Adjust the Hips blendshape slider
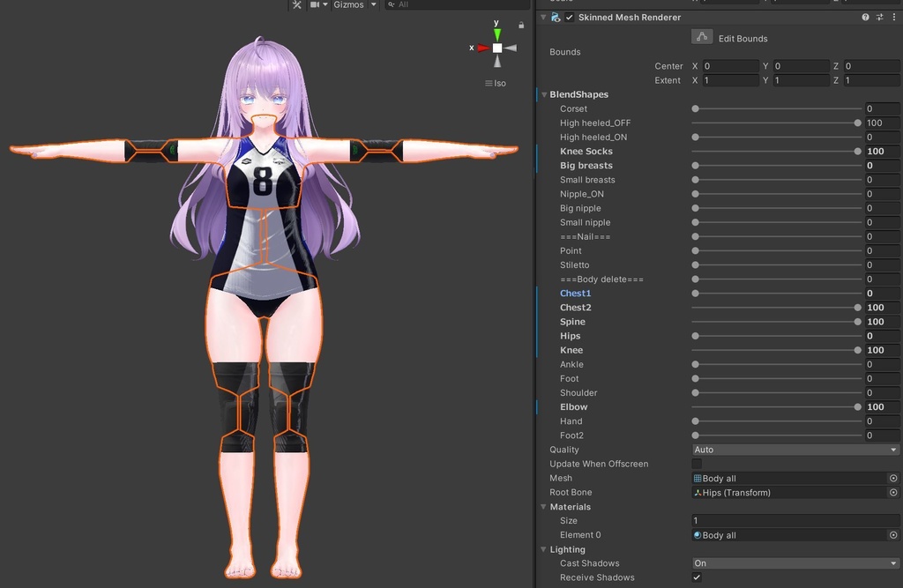This screenshot has height=588, width=903. point(776,337)
